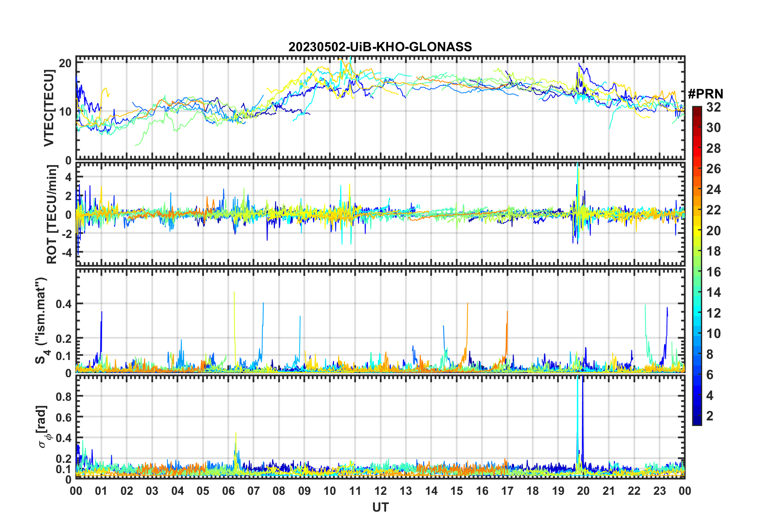Click x-axis hour tick label 12
The width and height of the screenshot is (761, 532).
point(380,491)
